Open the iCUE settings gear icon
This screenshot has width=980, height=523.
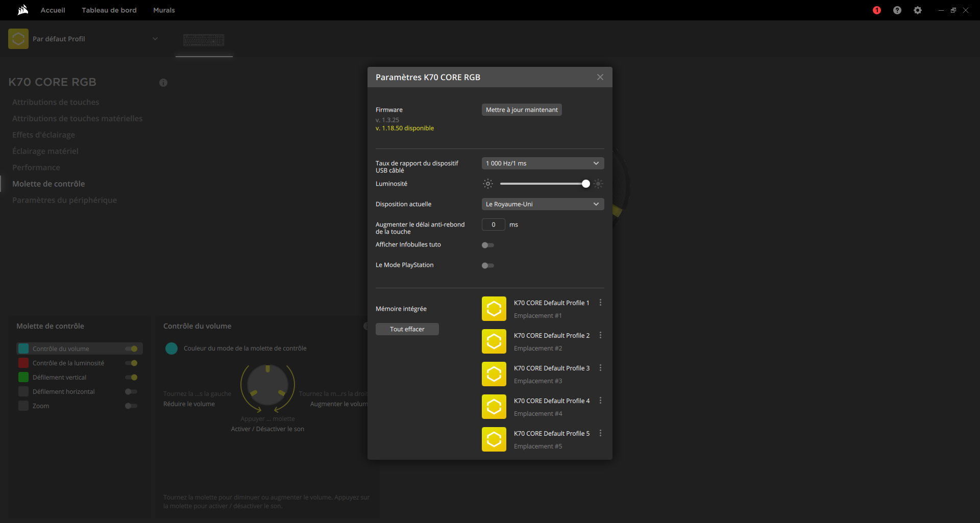(x=918, y=10)
